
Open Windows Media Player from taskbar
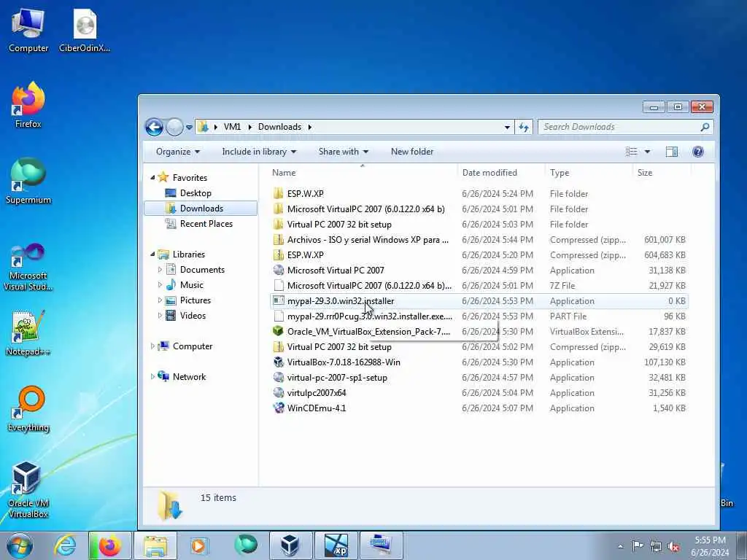tap(198, 545)
